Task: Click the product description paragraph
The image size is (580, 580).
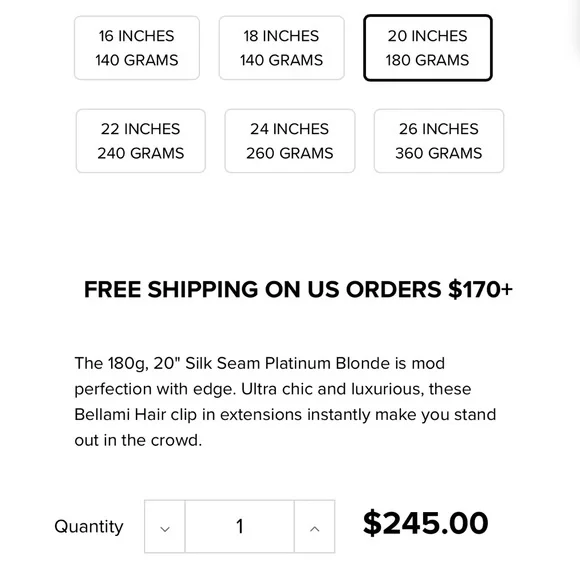Action: click(285, 402)
